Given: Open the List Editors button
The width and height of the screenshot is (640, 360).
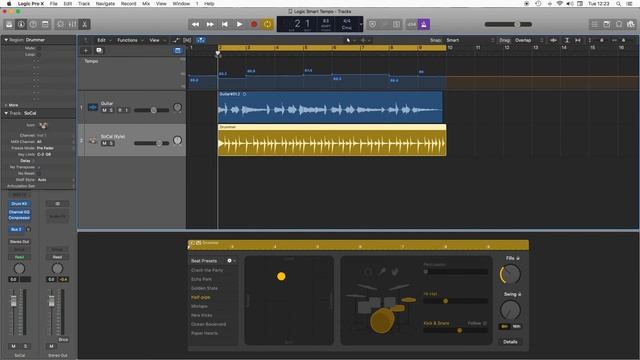Looking at the screenshot, I should click(x=595, y=24).
